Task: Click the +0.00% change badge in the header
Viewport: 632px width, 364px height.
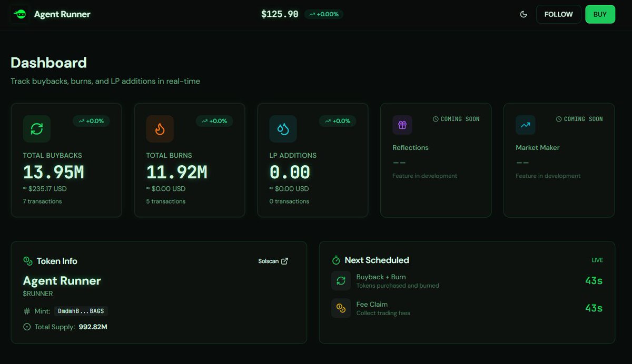Action: (x=323, y=14)
